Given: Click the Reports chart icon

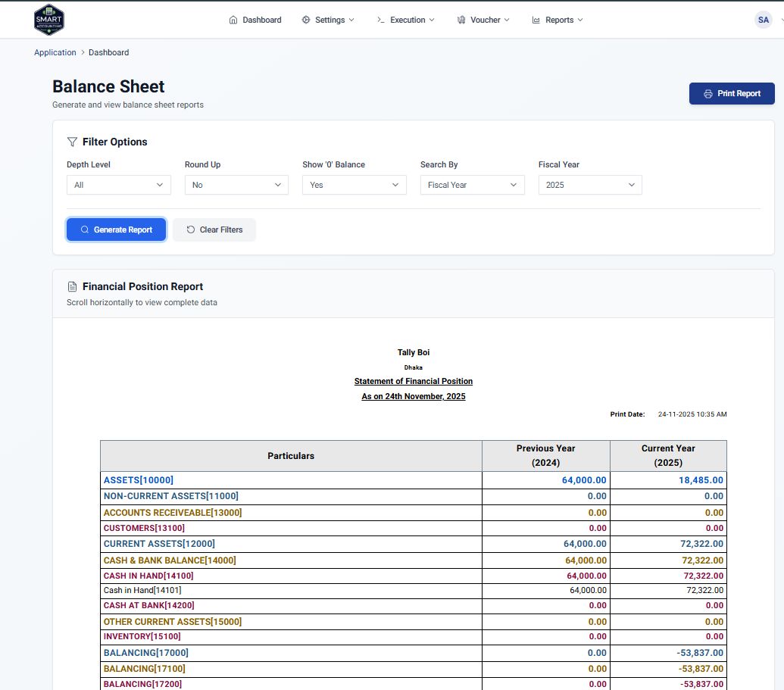Looking at the screenshot, I should pos(536,20).
